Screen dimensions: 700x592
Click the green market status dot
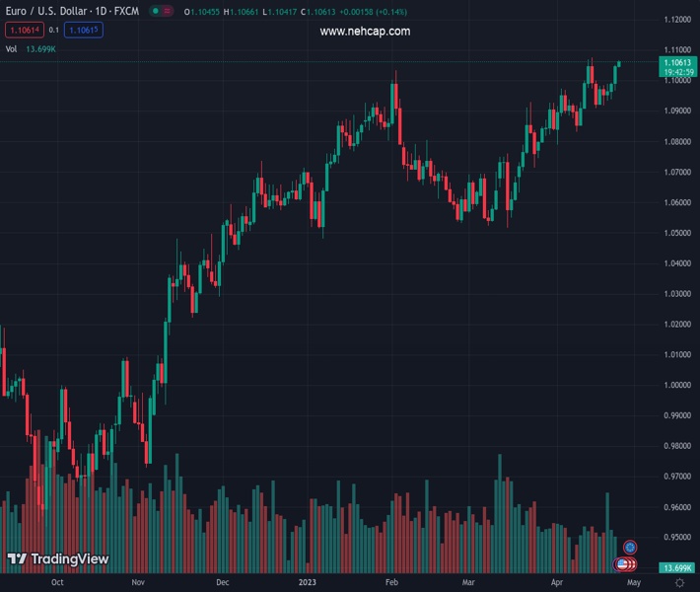click(x=156, y=11)
